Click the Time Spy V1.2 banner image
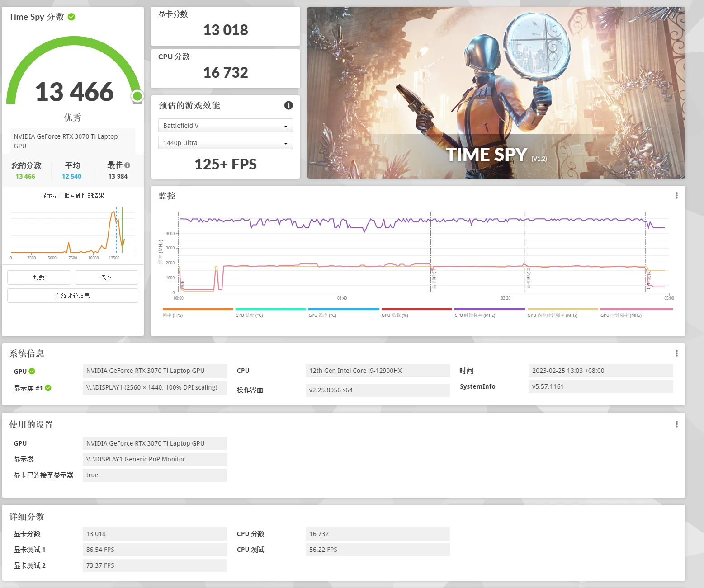 [496, 93]
